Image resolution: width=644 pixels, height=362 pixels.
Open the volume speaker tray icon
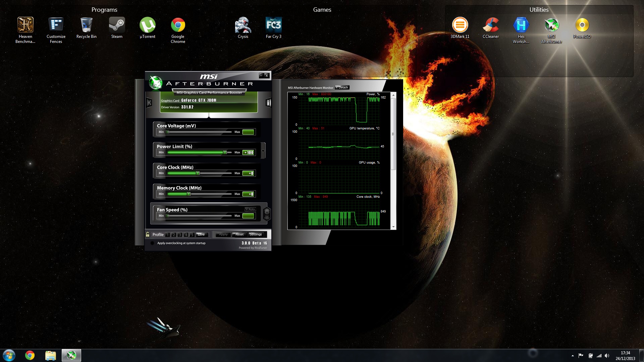pyautogui.click(x=607, y=356)
